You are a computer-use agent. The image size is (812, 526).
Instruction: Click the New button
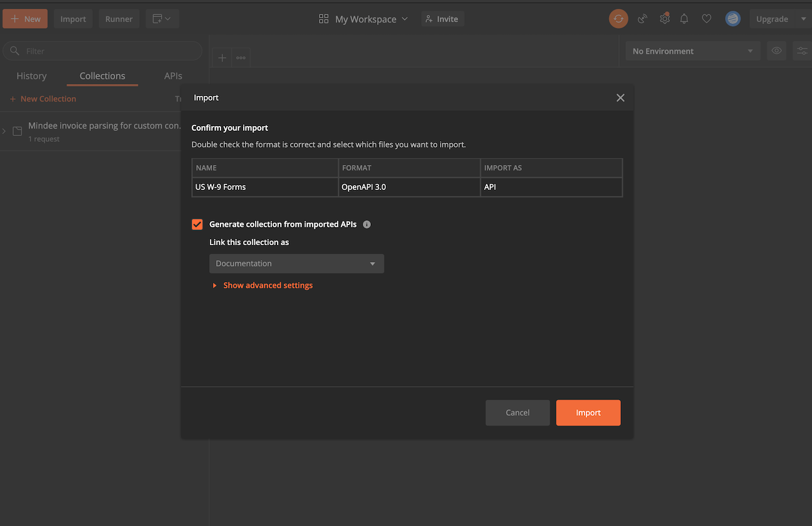click(x=25, y=19)
